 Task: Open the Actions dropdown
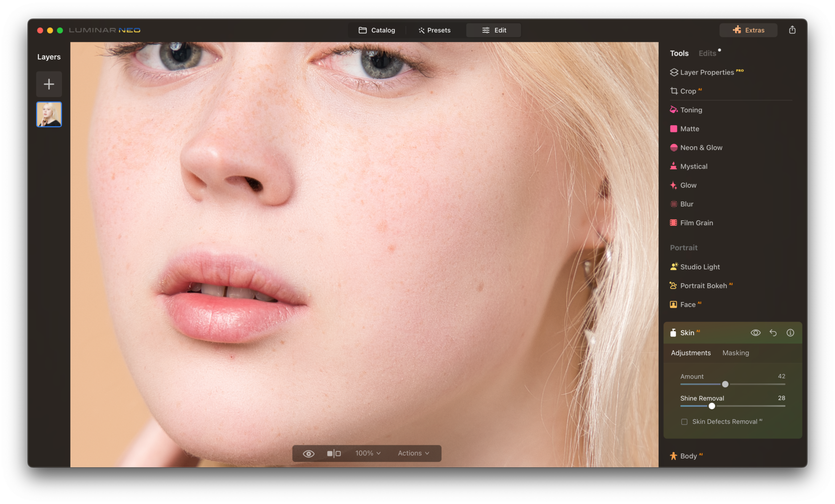tap(414, 453)
